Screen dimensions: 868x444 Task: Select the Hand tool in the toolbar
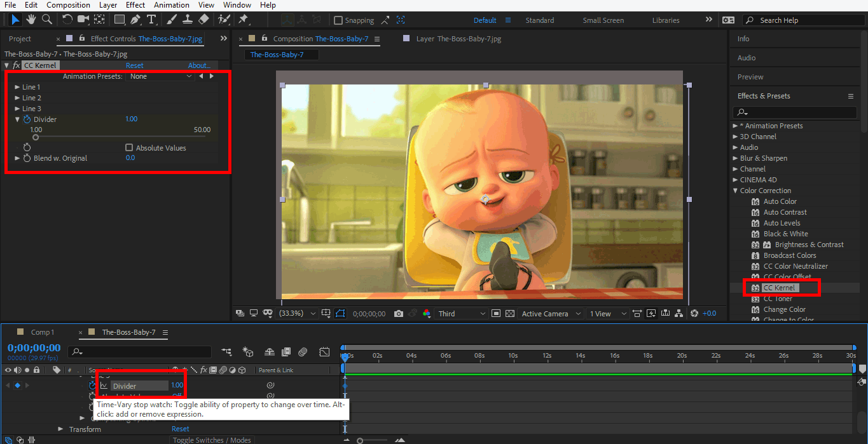30,20
